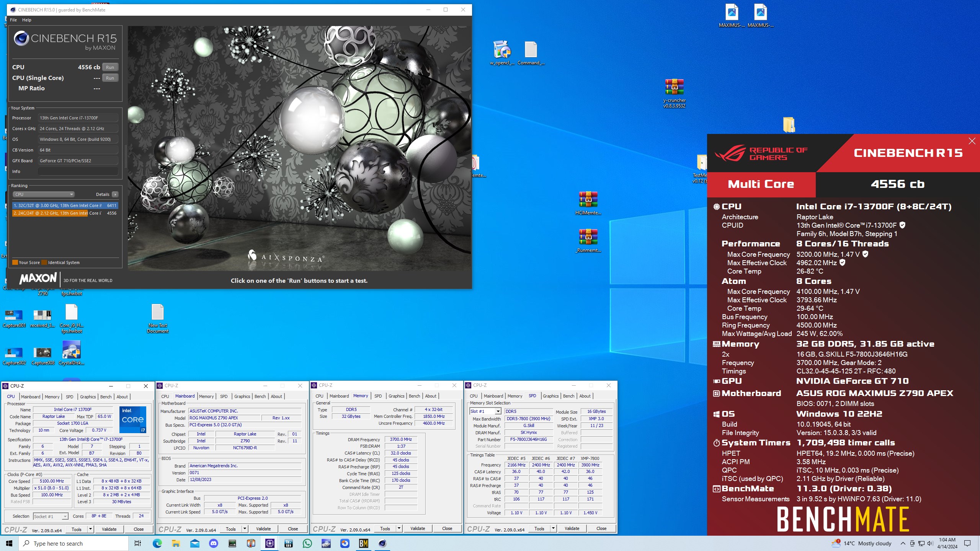Open the yellow folder icon on desktop
The width and height of the screenshot is (980, 551).
coord(789,125)
